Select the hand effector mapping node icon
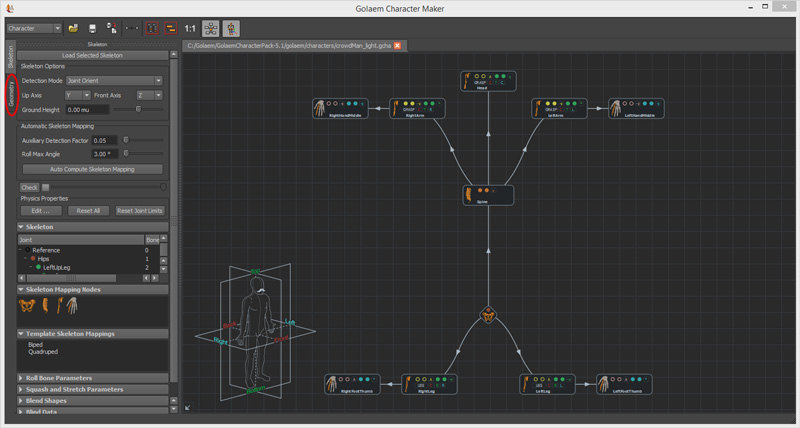The height and width of the screenshot is (428, 800). click(x=72, y=306)
